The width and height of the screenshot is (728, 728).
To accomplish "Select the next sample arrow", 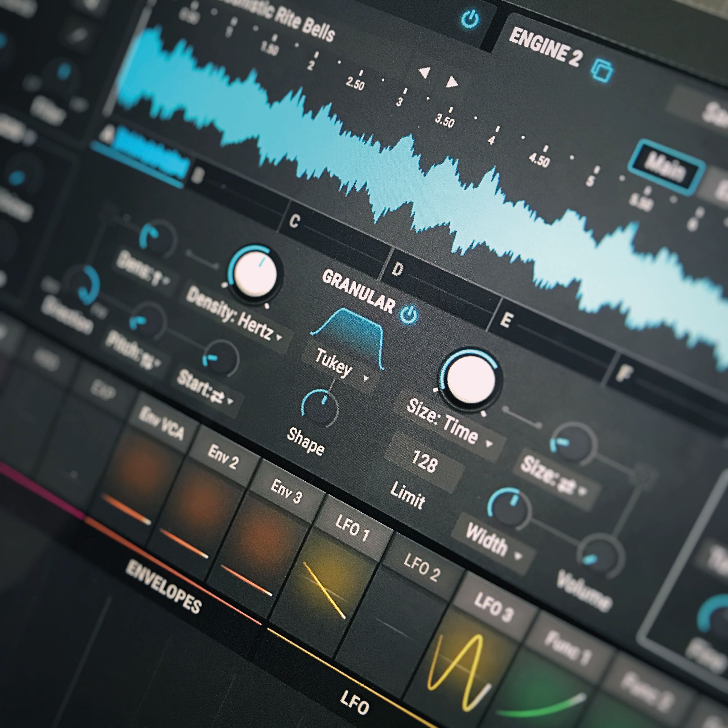I will point(452,81).
